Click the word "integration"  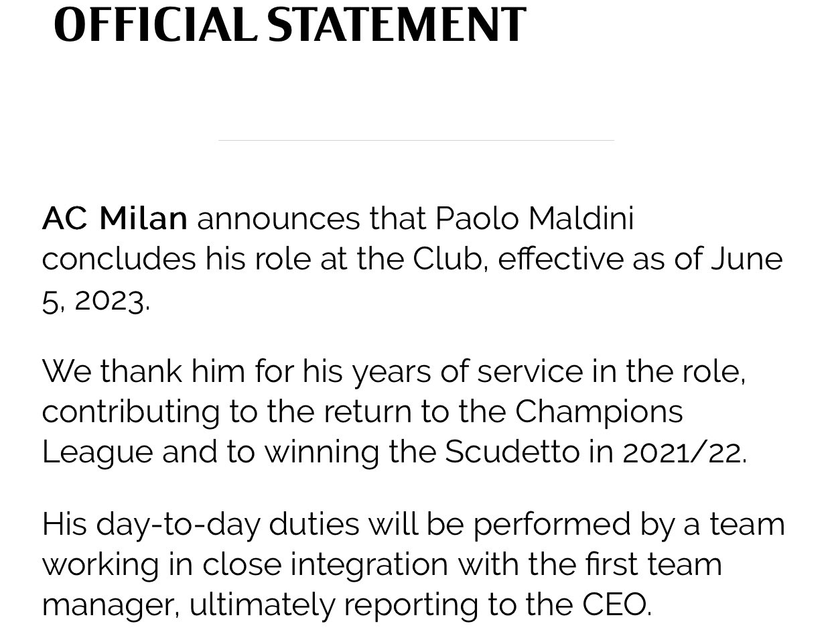click(368, 564)
